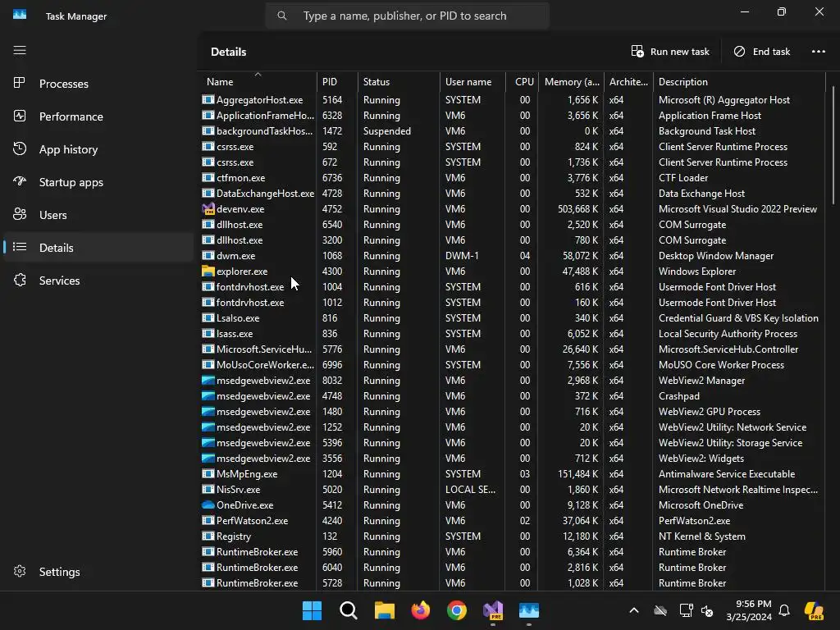Open the Users page

click(x=98, y=215)
